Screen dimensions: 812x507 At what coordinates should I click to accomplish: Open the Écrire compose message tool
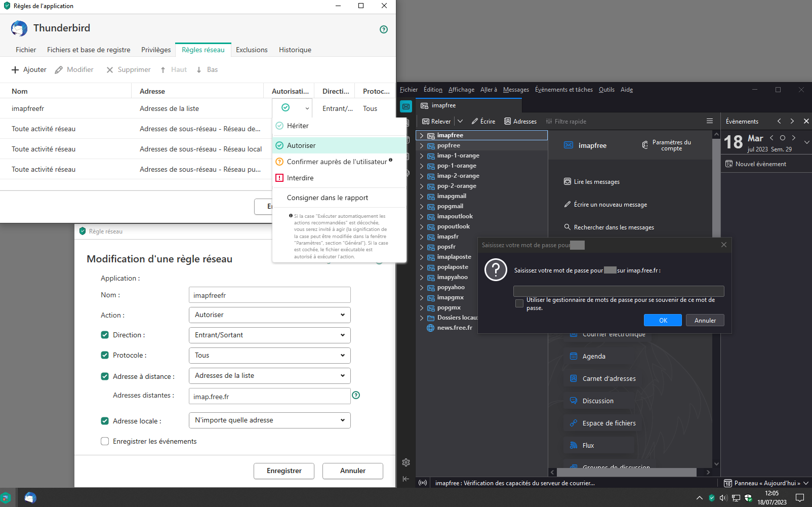tap(483, 122)
